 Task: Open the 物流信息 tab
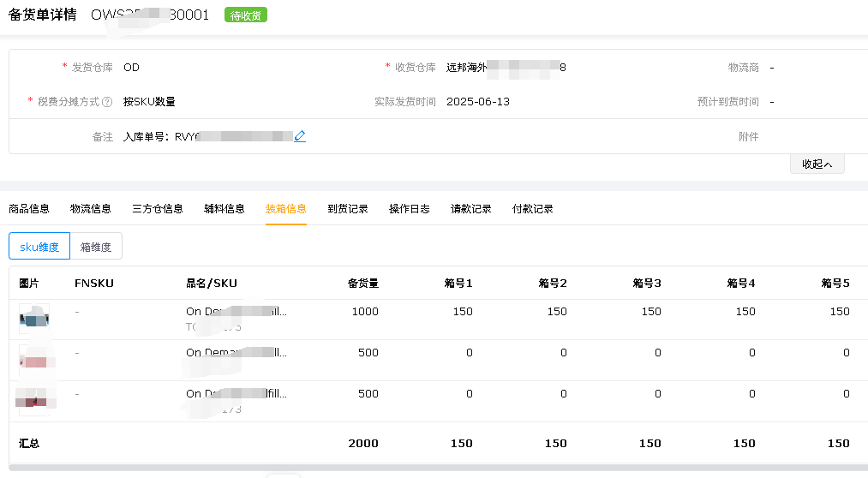pyautogui.click(x=91, y=209)
